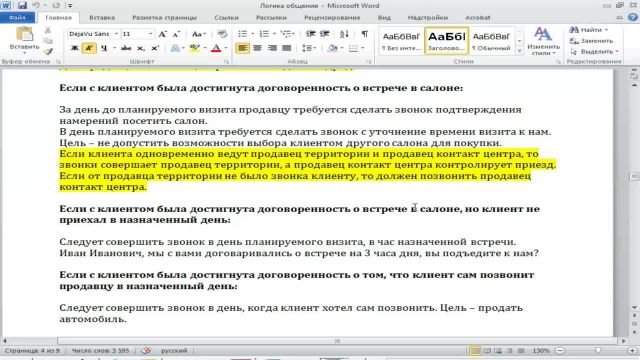Toggle left paragraph alignment
The image size is (640, 360).
click(242, 48)
